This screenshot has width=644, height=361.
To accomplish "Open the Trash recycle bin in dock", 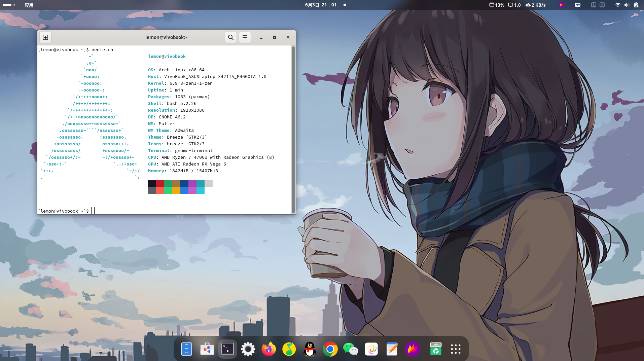I will [436, 349].
